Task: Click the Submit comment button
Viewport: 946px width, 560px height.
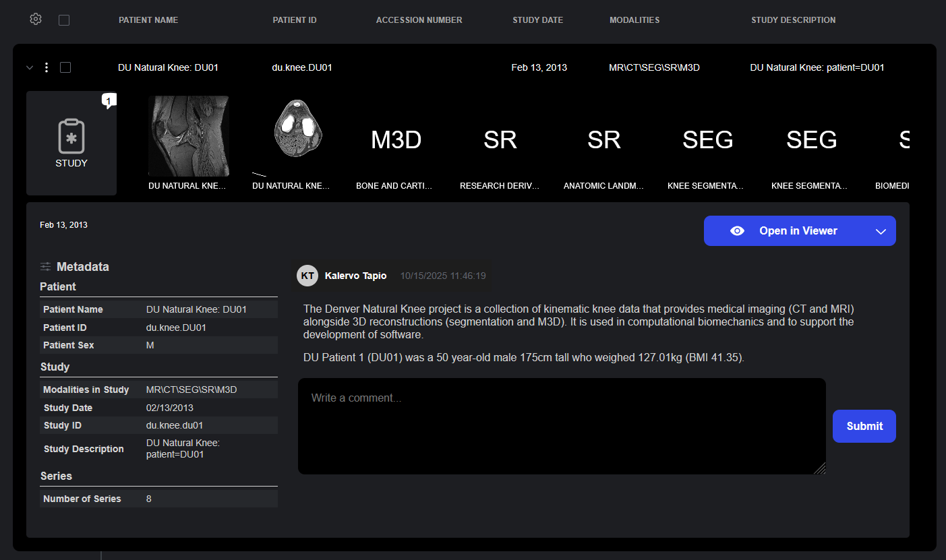Action: click(864, 426)
